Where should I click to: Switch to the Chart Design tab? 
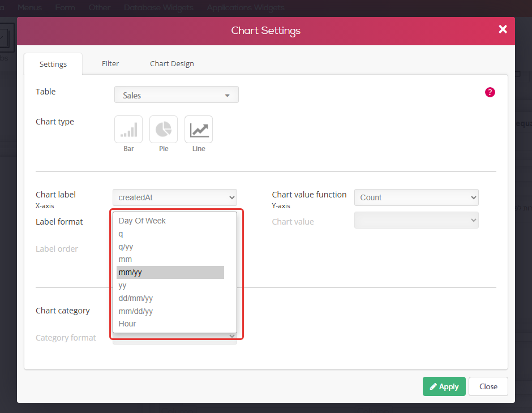pos(171,64)
